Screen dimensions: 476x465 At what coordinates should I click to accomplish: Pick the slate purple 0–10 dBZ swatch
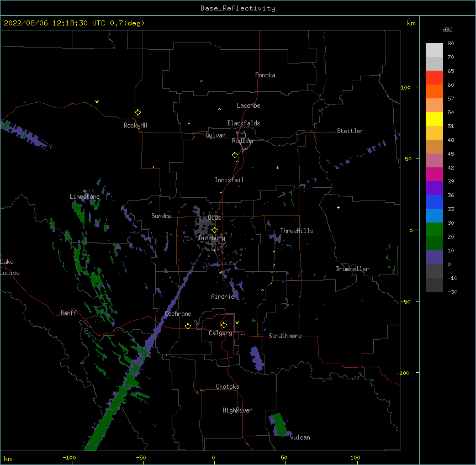point(434,257)
